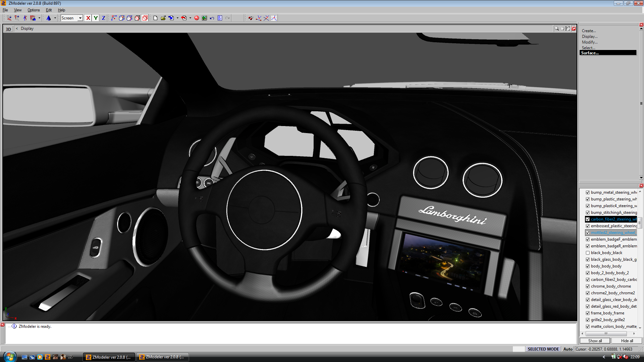Image resolution: width=644 pixels, height=362 pixels.
Task: Click the Open file toolbar icon
Action: pyautogui.click(x=163, y=18)
